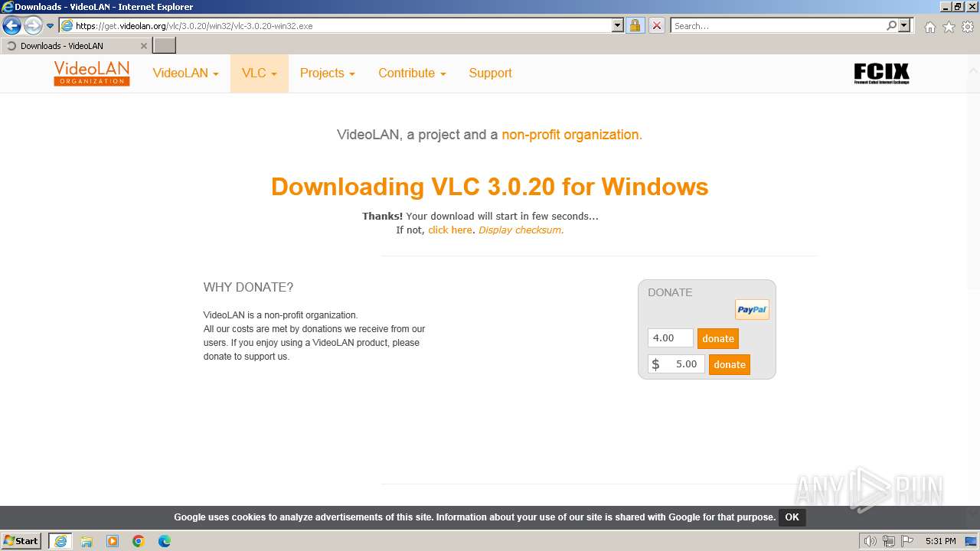
Task: Click the browser Forward arrow button
Action: point(33,26)
